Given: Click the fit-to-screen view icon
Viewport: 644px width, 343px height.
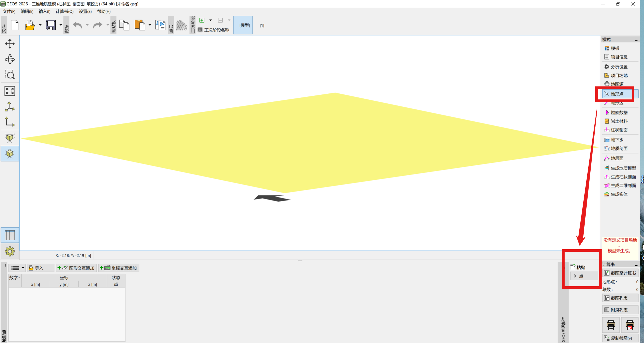Looking at the screenshot, I should tap(10, 91).
